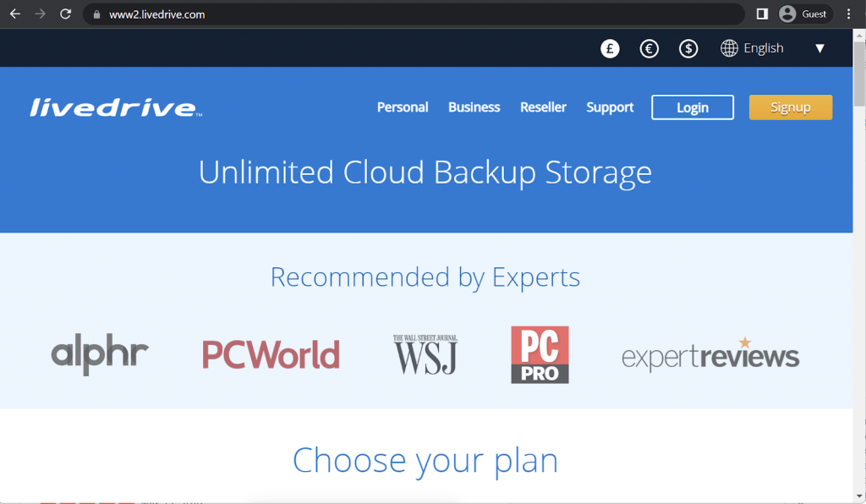This screenshot has width=866, height=504.
Task: Choose the dollar currency icon
Action: (x=688, y=48)
